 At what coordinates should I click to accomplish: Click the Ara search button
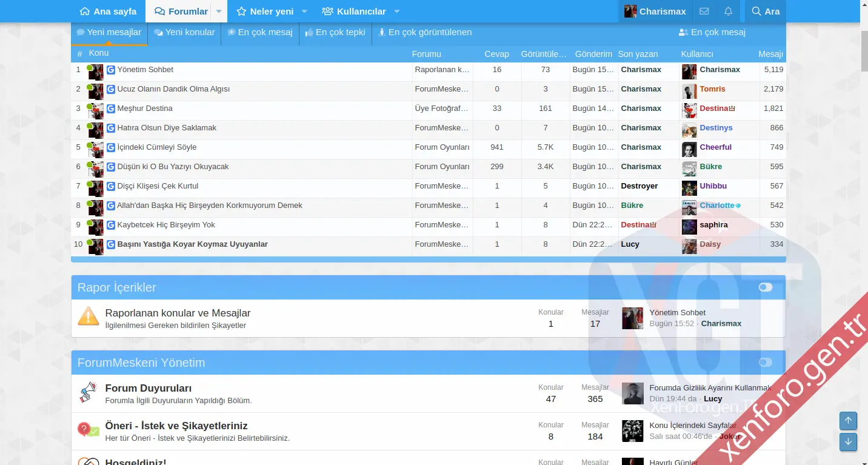click(765, 12)
